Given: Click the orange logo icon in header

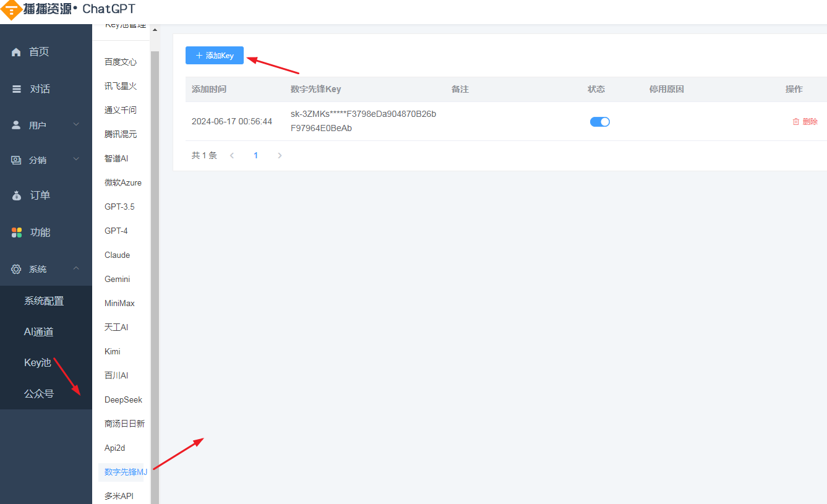Looking at the screenshot, I should [x=11, y=9].
